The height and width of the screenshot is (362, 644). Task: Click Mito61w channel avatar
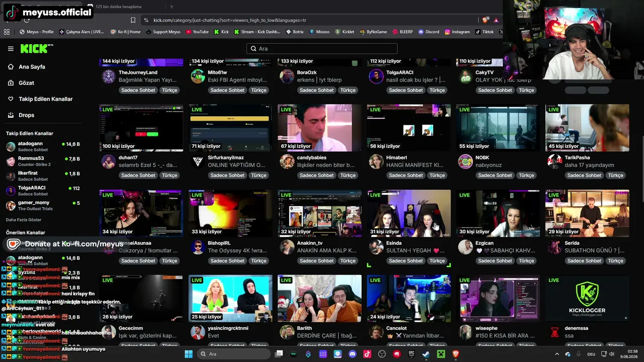point(198,76)
